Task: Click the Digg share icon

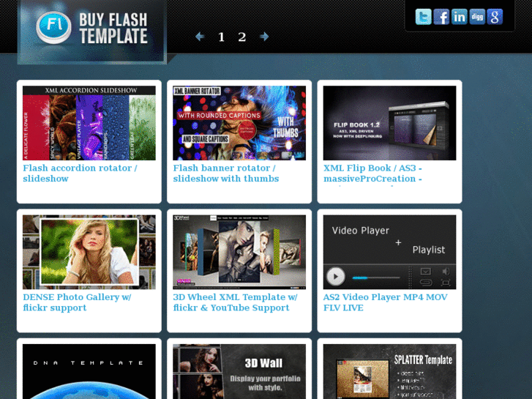Action: (477, 17)
